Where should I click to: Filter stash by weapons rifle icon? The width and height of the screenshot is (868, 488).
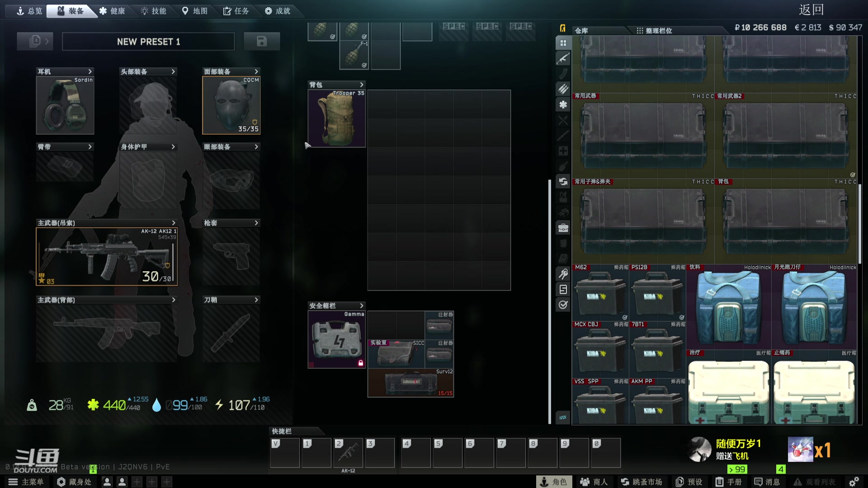[x=563, y=58]
